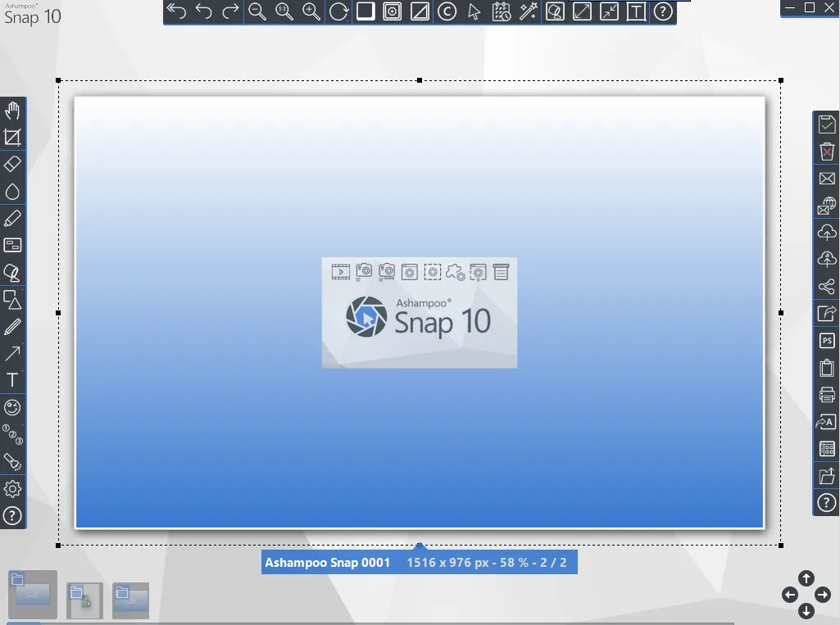Select the arrow drawing tool
840x625 pixels.
coord(12,354)
